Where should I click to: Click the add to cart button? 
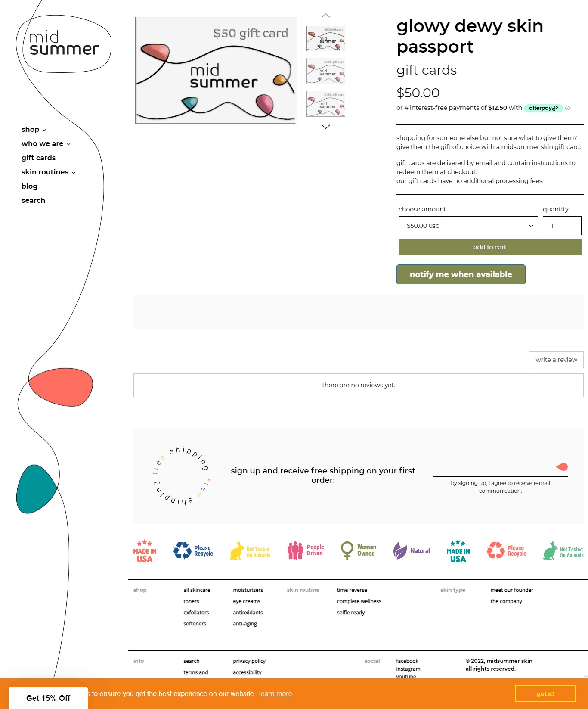(x=489, y=247)
